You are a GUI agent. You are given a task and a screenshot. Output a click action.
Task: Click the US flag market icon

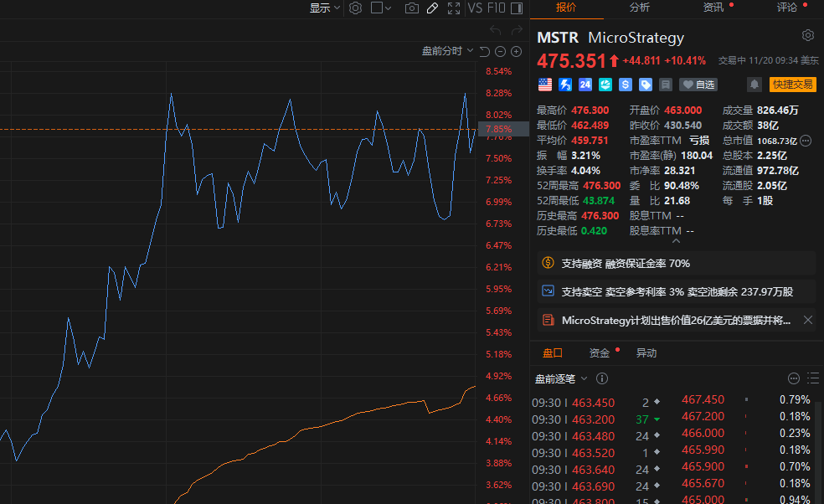(545, 85)
